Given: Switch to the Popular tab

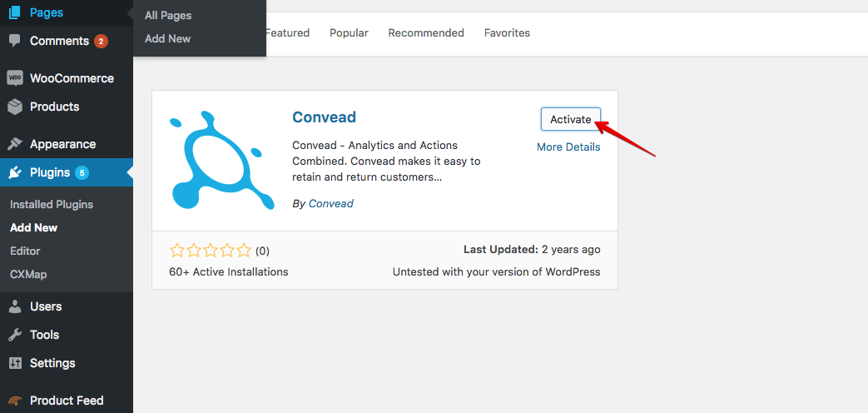Looking at the screenshot, I should click(x=349, y=33).
